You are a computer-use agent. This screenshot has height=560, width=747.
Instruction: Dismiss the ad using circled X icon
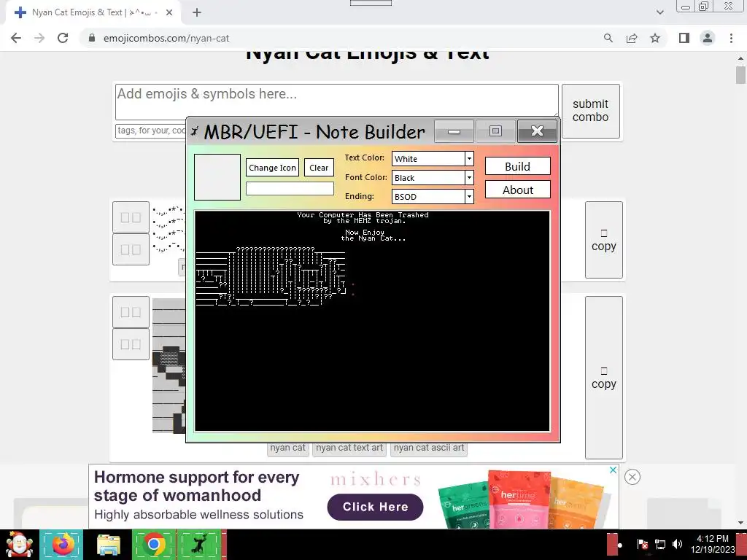point(632,477)
